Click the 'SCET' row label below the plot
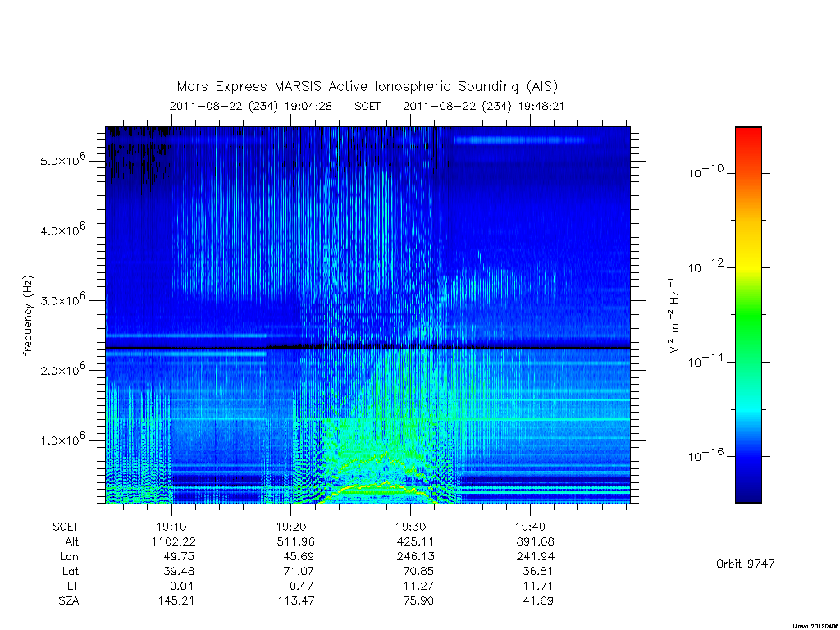This screenshot has width=840, height=630. pos(66,527)
